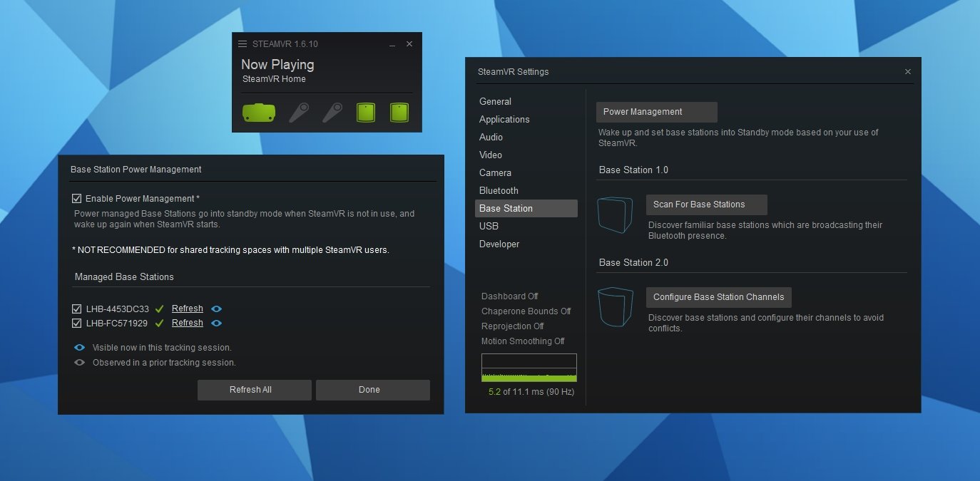Click the 5.2 of 11.1 ms readout

[x=531, y=392]
